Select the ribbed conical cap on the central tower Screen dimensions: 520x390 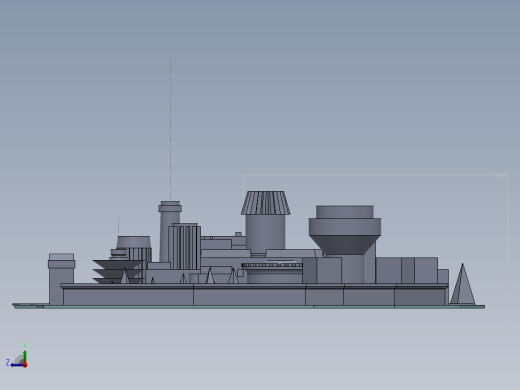[x=266, y=203]
